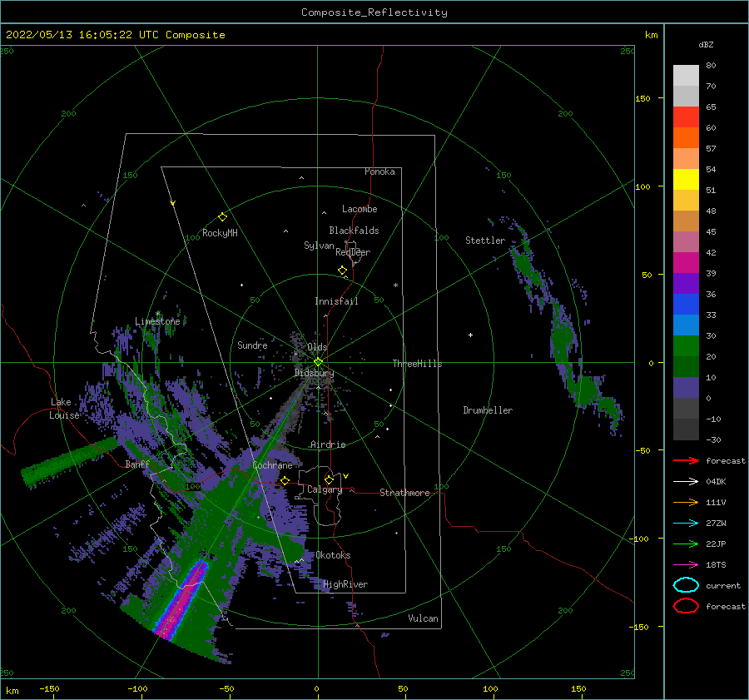Click the asterisk marker above Limestone label
Viewport: 749px width, 700px height.
157,314
